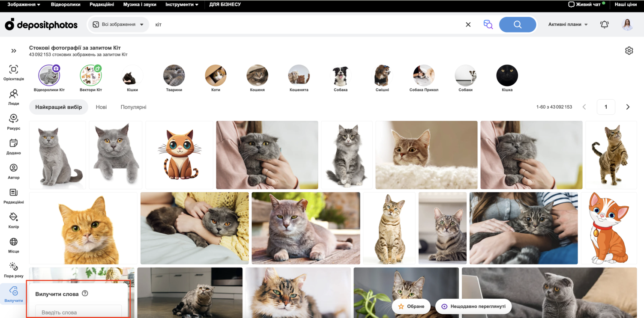644x318 pixels.
Task: Open Інструменти dropdown menu
Action: tap(182, 4)
